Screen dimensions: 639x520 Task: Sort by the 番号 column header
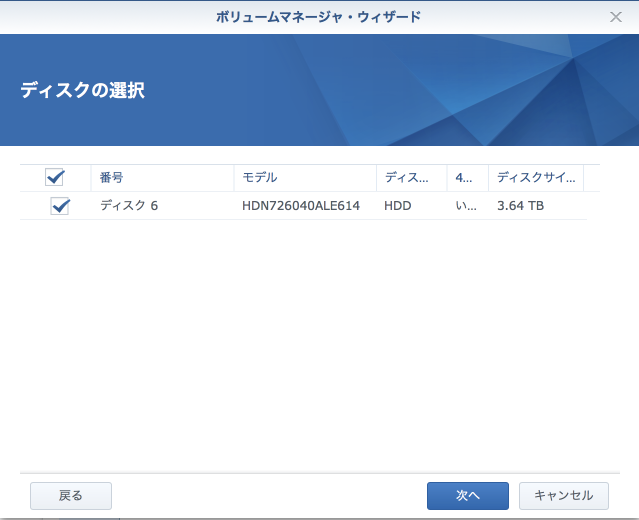pyautogui.click(x=111, y=178)
